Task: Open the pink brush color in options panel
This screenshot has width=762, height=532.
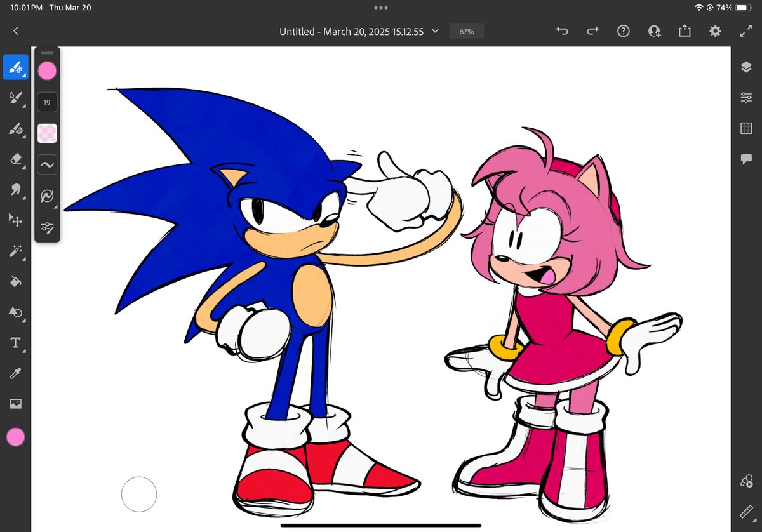Action: point(47,71)
